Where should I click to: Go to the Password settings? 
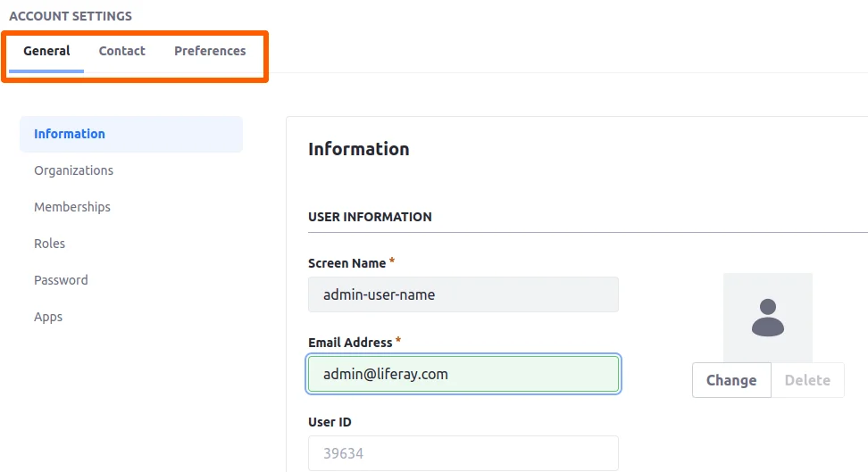tap(61, 280)
